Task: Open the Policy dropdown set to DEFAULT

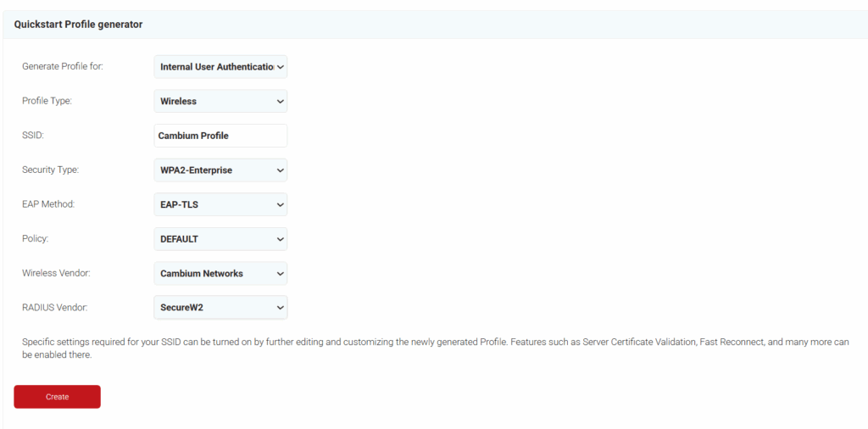Action: coord(220,239)
